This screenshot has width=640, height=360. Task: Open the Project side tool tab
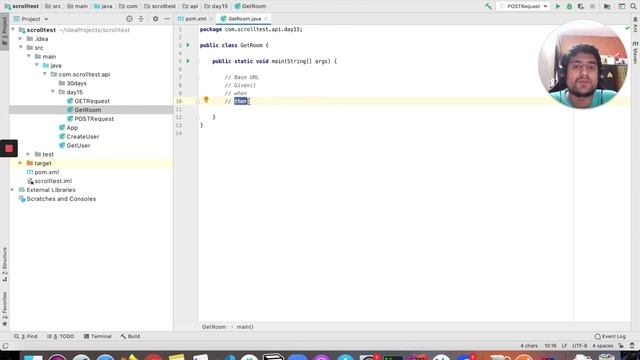pyautogui.click(x=4, y=31)
